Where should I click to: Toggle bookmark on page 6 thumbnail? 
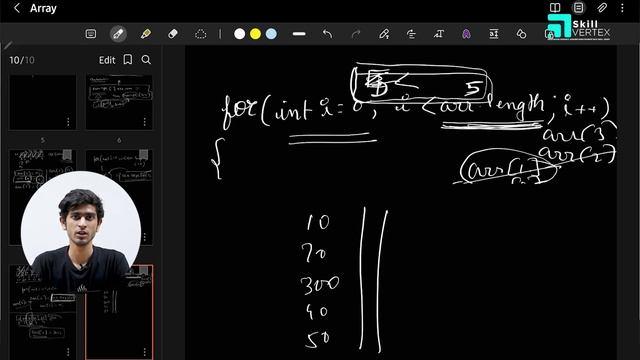(144, 155)
